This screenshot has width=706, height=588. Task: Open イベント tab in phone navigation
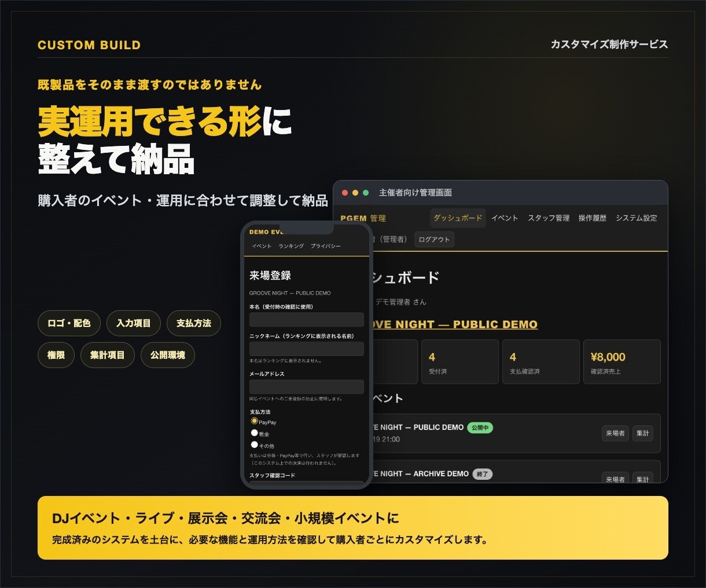click(x=262, y=246)
